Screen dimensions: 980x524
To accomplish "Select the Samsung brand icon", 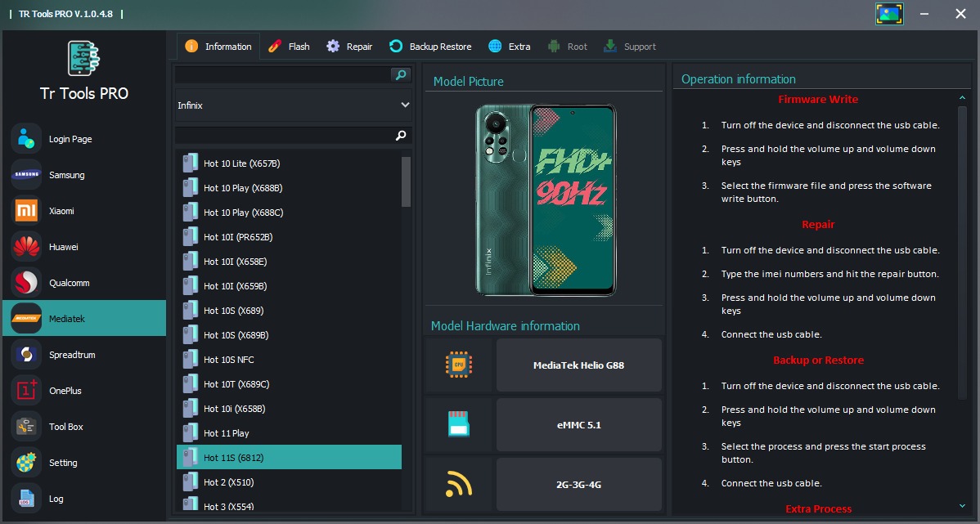I will click(26, 175).
